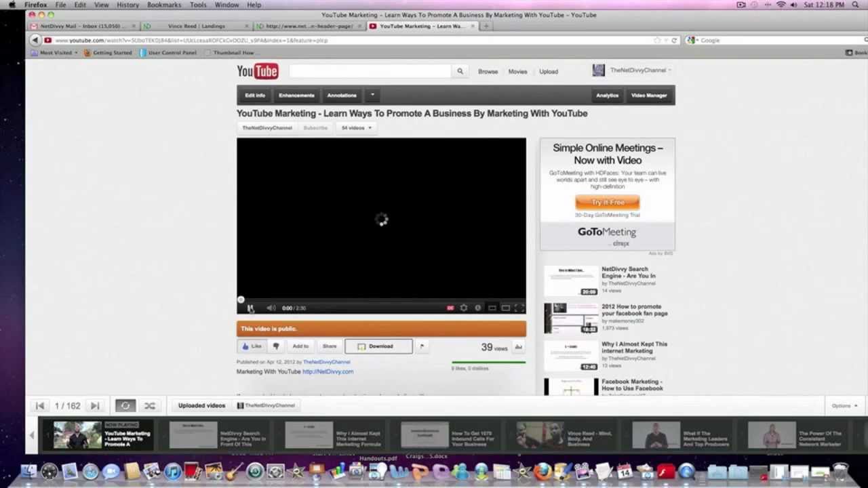
Task: Open NetDivvy Search Engine suggested video thumbnail
Action: click(x=571, y=281)
